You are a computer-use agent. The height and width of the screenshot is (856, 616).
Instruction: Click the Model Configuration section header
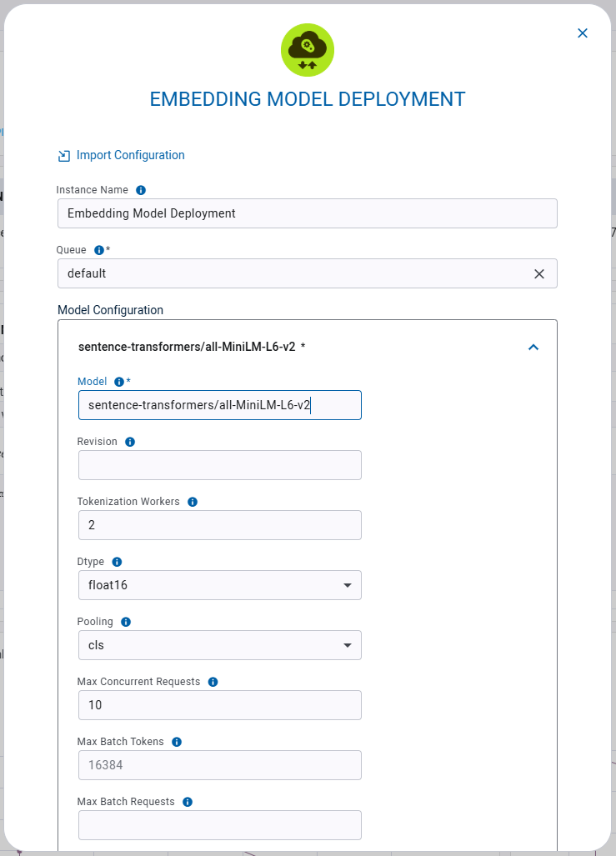coord(109,310)
